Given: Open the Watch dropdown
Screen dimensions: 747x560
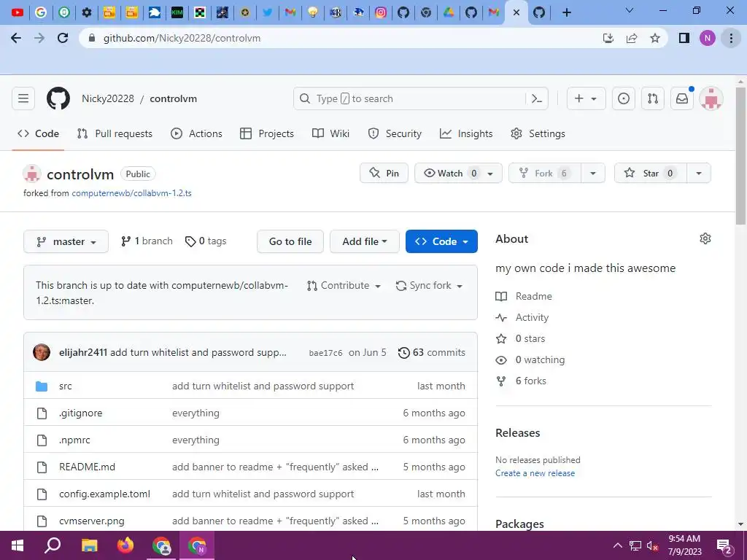Looking at the screenshot, I should (458, 174).
